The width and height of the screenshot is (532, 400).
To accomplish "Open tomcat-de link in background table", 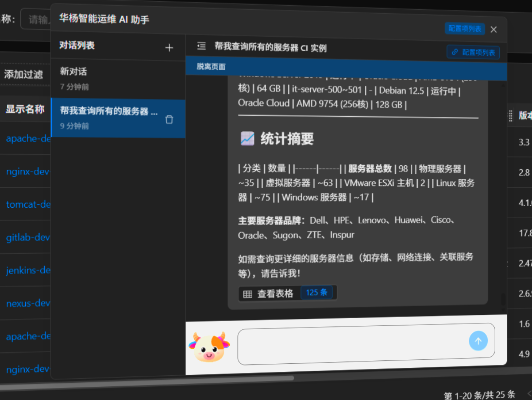I will pos(28,204).
